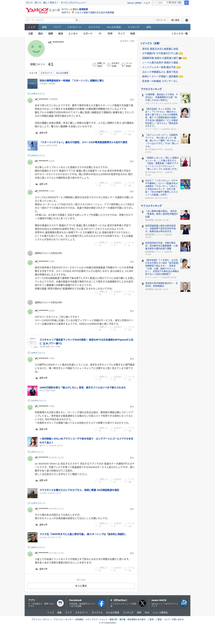Click プライバシーポリシー footer link
215x644 pixels.
(x=41, y=619)
